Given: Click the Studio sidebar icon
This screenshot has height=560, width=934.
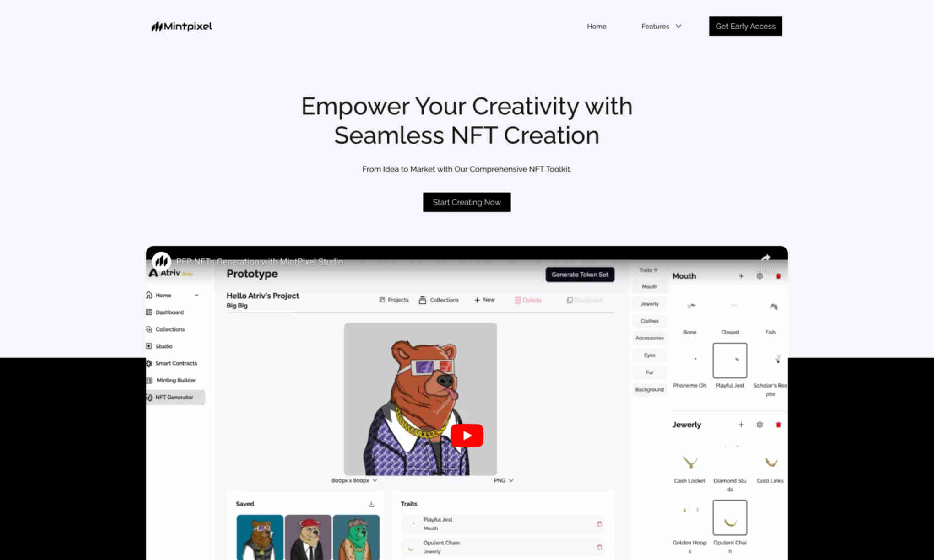Looking at the screenshot, I should point(149,345).
